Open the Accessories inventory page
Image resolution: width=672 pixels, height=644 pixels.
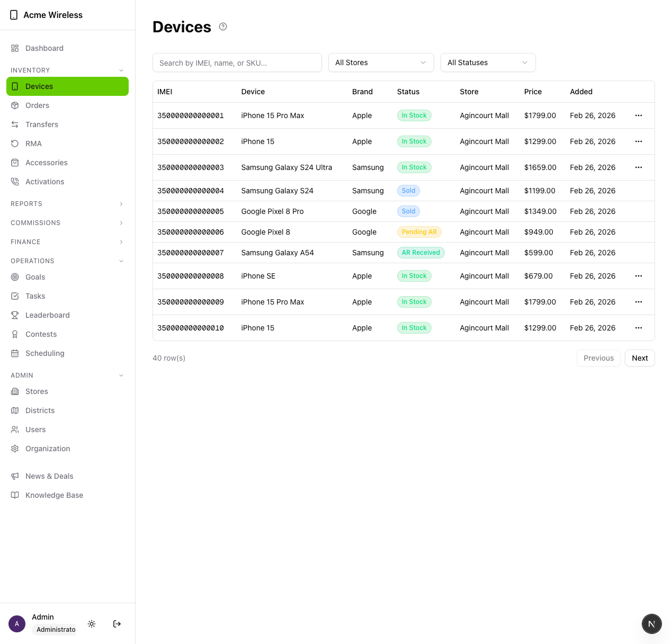point(46,163)
